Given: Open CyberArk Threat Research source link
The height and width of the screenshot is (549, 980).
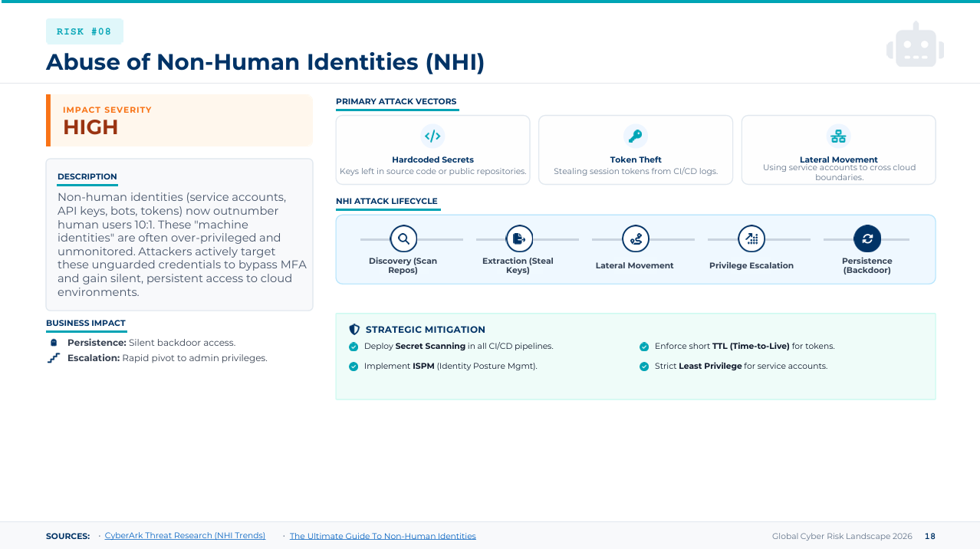Looking at the screenshot, I should pos(185,536).
